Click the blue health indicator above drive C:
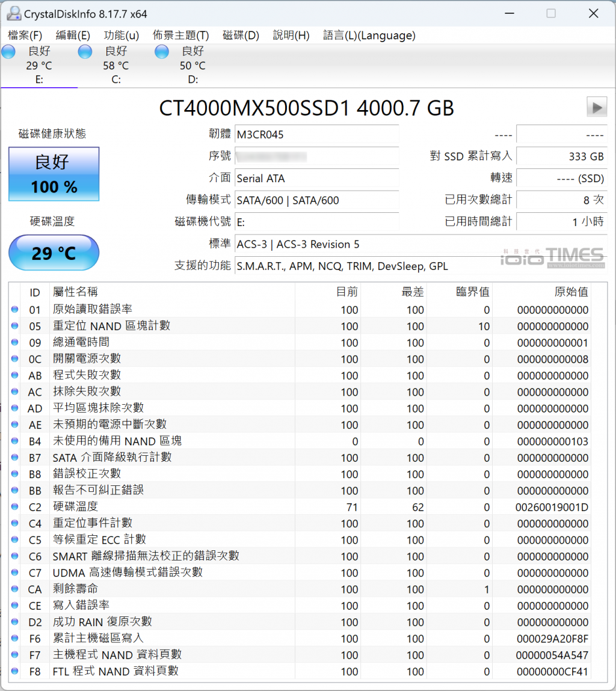This screenshot has height=691, width=616. pos(85,52)
